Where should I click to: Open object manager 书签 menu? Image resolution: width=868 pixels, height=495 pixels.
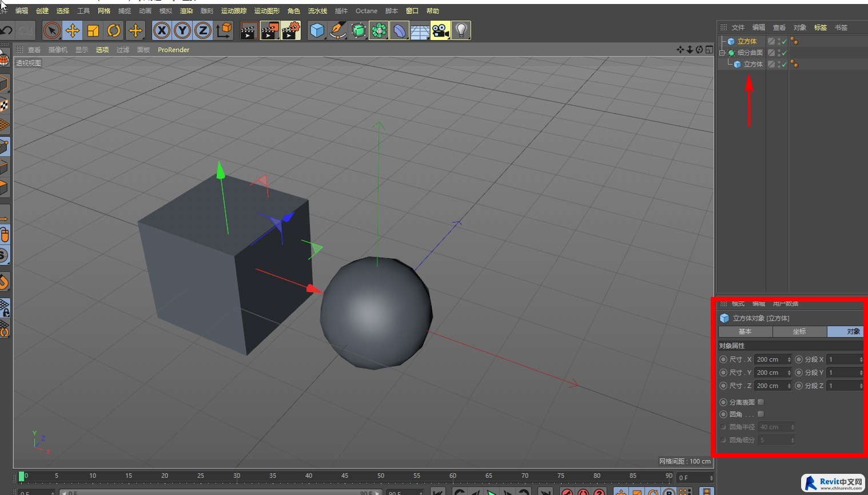[841, 27]
